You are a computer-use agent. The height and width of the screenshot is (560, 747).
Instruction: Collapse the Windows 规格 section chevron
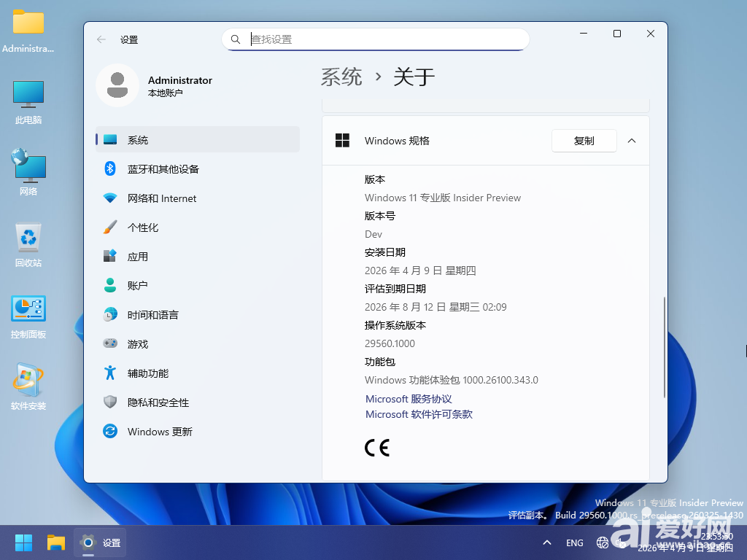[632, 141]
